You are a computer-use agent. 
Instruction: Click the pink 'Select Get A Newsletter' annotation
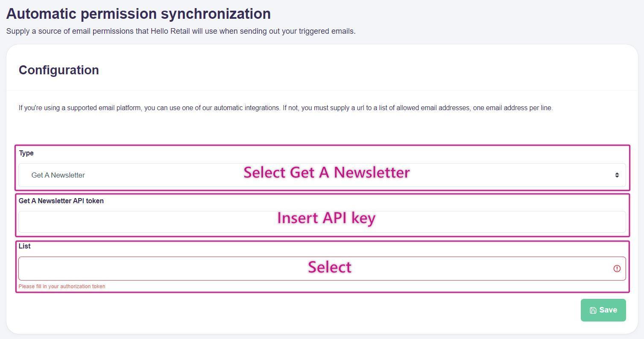(x=327, y=172)
